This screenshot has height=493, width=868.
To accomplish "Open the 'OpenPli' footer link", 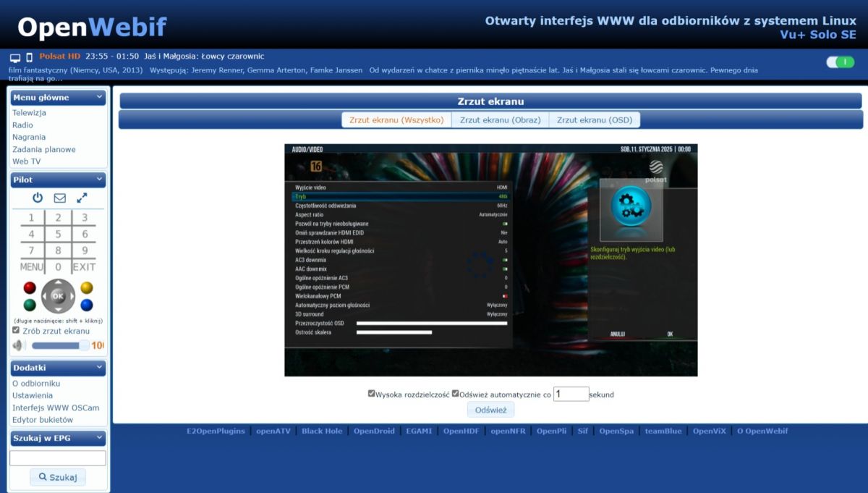I will tap(551, 431).
